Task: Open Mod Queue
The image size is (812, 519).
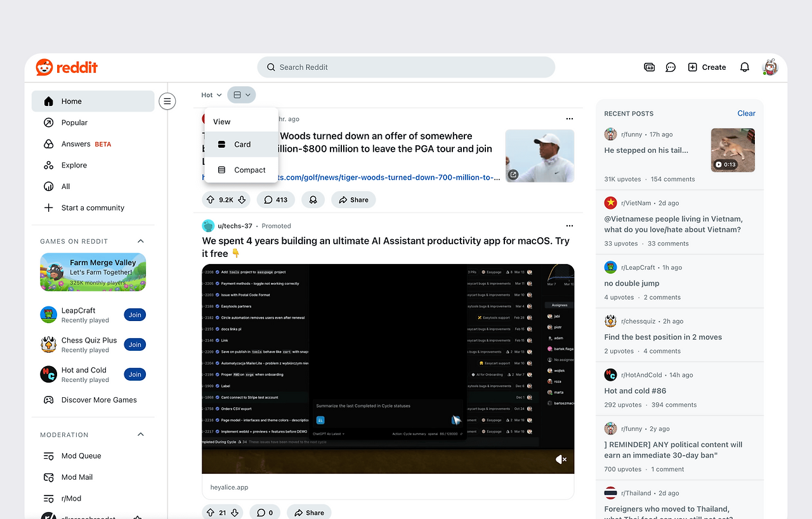Action: (93, 456)
